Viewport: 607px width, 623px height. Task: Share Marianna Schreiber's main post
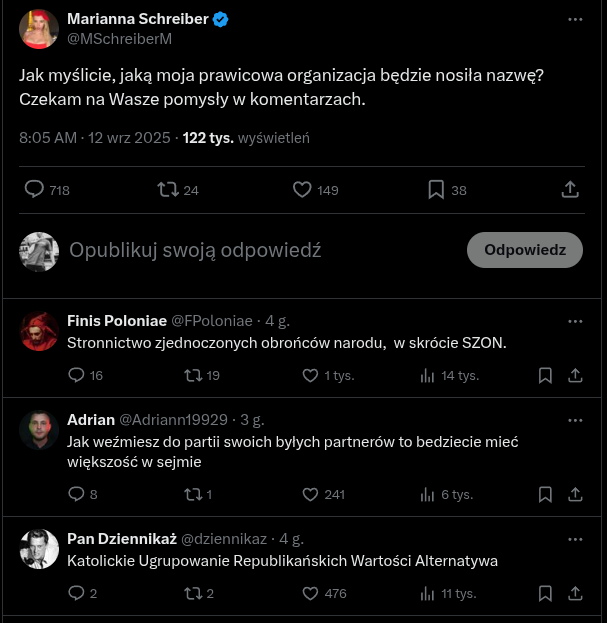[x=570, y=189]
